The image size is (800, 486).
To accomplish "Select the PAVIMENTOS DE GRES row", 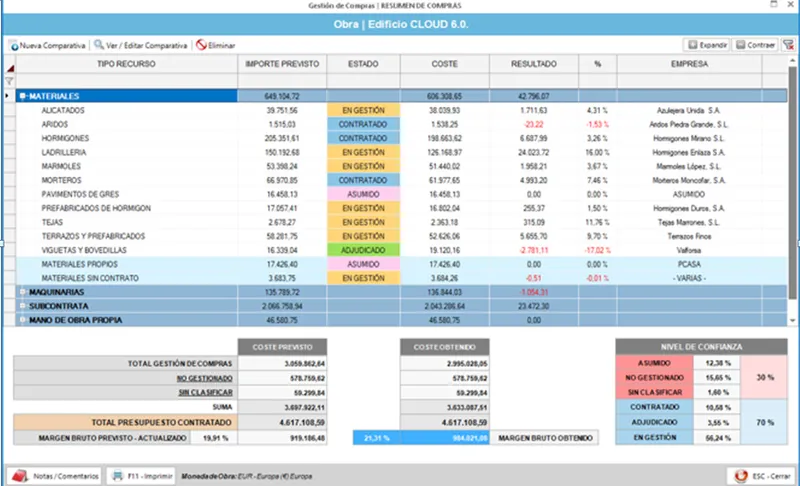I will [401, 194].
